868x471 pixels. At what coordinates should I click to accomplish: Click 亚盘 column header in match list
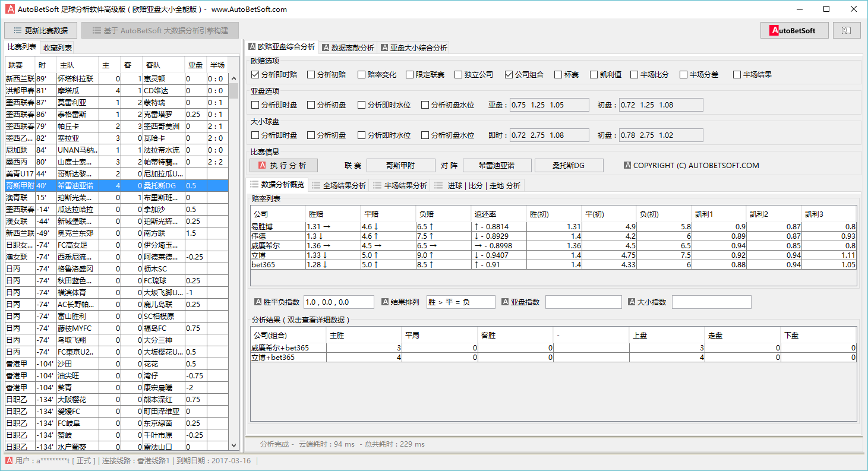195,65
